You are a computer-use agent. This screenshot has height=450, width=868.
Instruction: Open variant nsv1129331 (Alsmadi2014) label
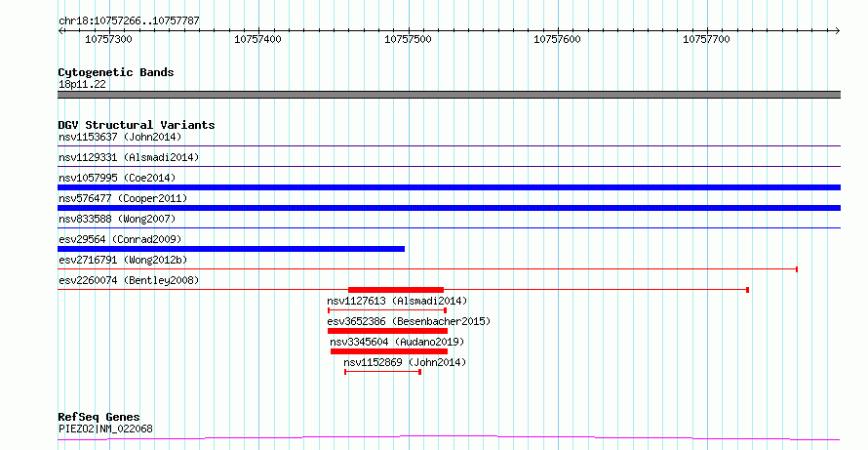pos(129,157)
